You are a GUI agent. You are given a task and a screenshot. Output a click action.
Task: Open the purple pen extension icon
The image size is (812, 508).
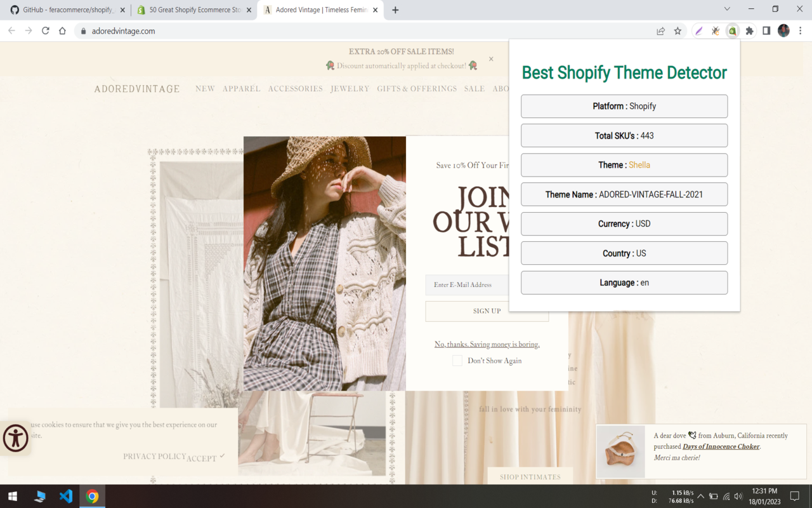pos(698,30)
